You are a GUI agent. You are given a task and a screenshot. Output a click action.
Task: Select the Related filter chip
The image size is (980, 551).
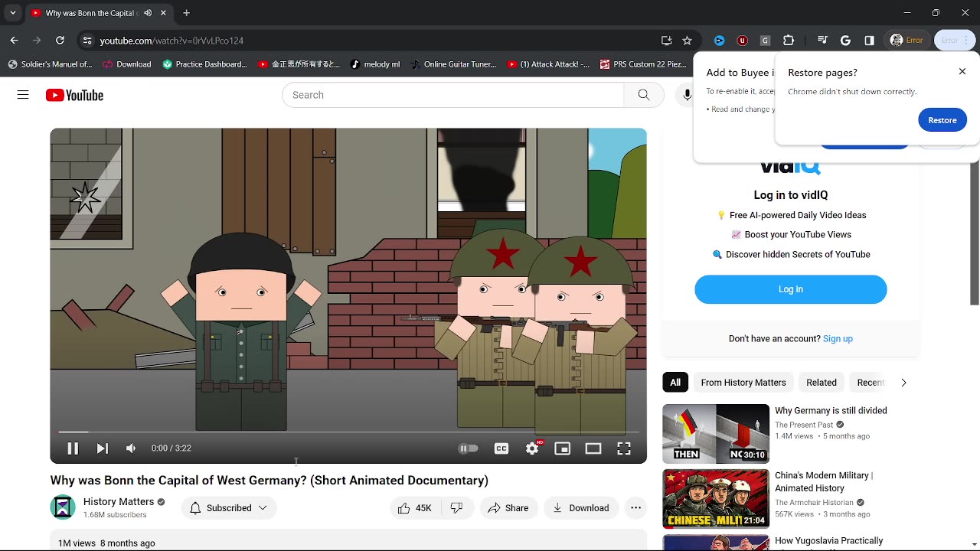pos(821,383)
